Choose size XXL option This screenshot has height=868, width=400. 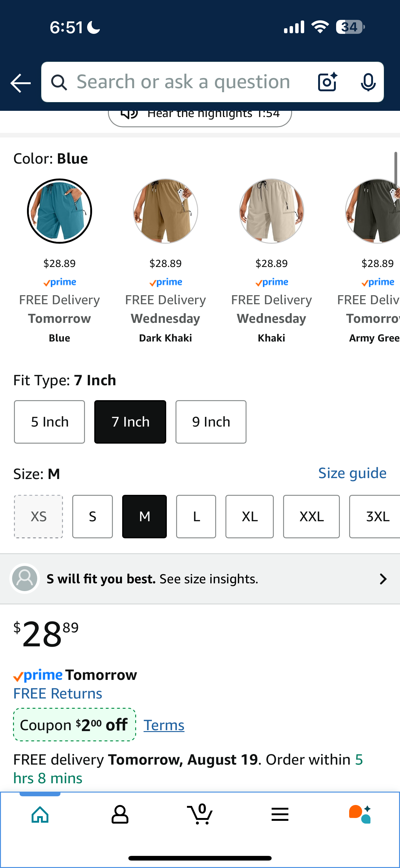(311, 517)
